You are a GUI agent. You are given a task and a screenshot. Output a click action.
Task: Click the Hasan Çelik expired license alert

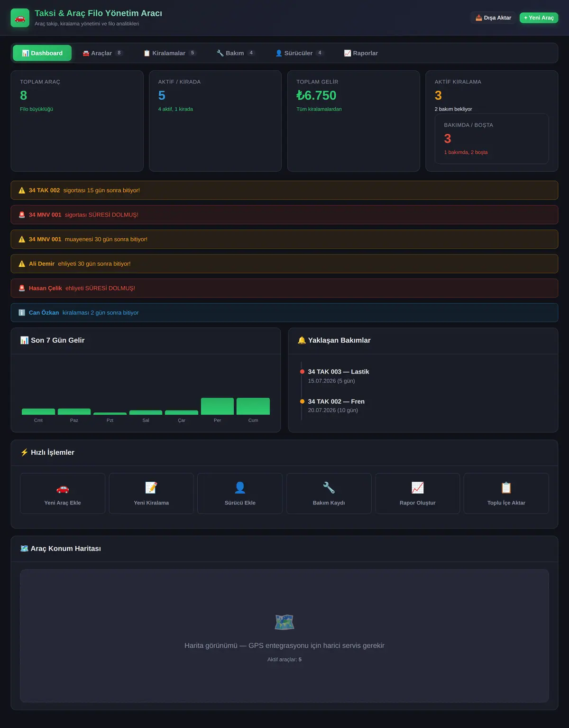pyautogui.click(x=284, y=288)
